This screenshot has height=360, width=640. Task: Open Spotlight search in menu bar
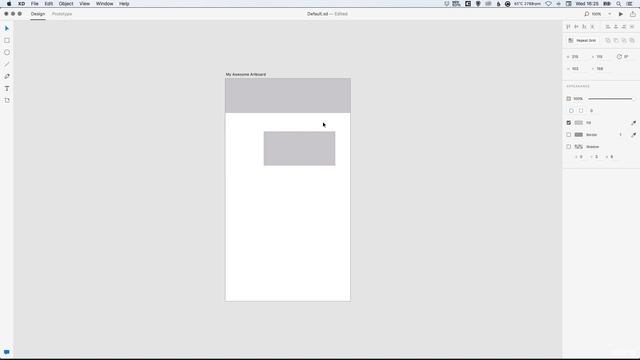[619, 4]
